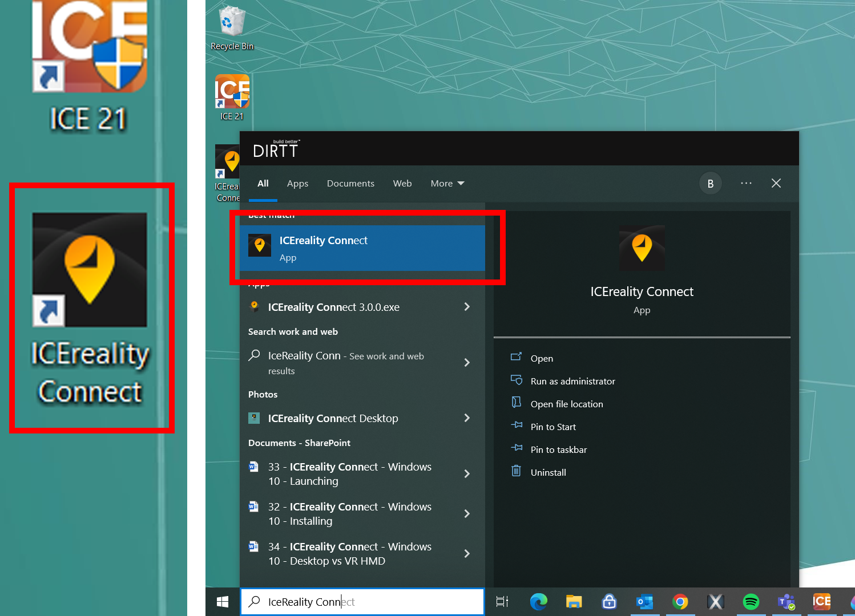
Task: Switch to the Apps search tab
Action: coord(297,184)
